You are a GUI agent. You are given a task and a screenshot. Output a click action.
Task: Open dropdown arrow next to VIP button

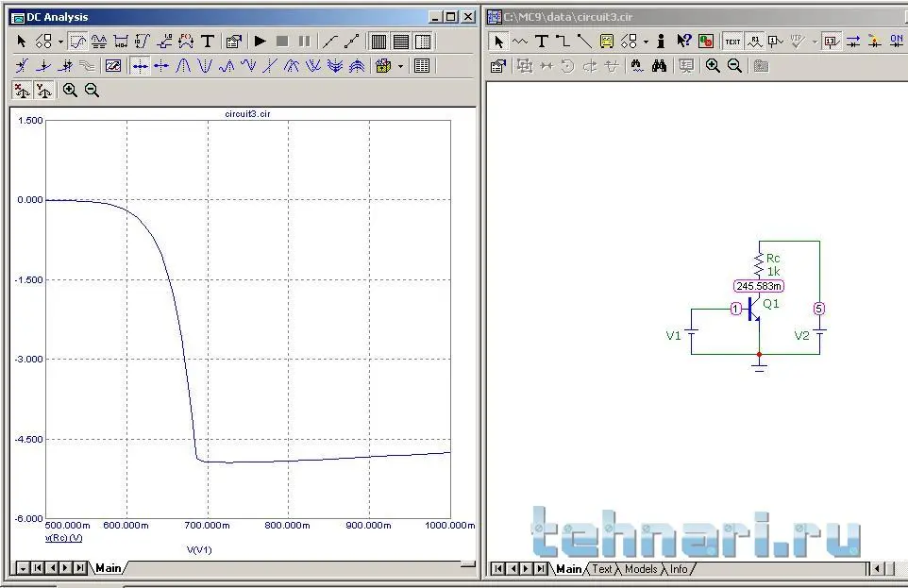click(815, 42)
